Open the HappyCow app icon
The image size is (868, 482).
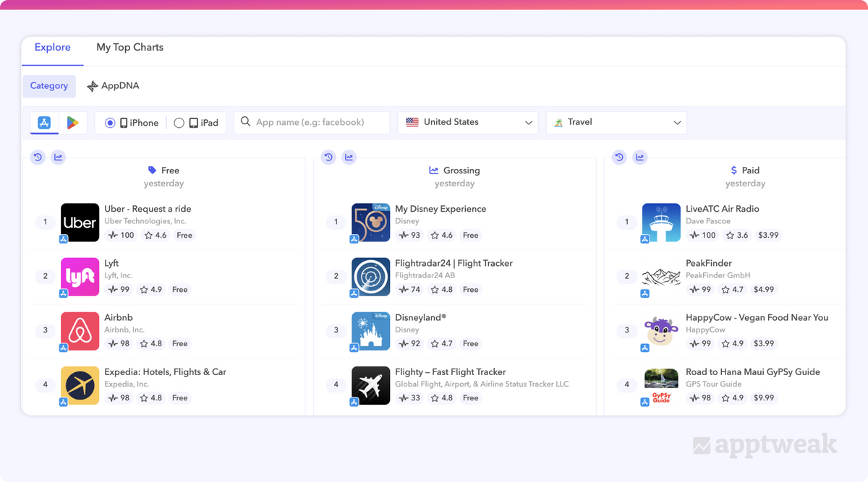(661, 331)
